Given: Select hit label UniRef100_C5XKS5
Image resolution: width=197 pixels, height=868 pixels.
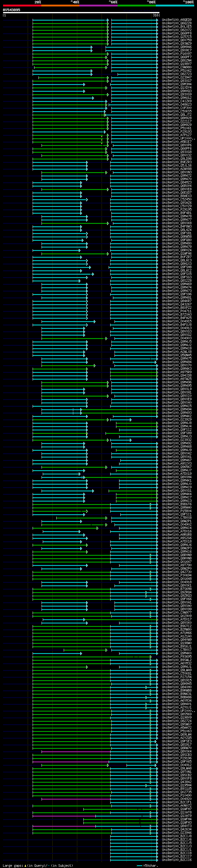Looking at the screenshot, I should 177,111.
